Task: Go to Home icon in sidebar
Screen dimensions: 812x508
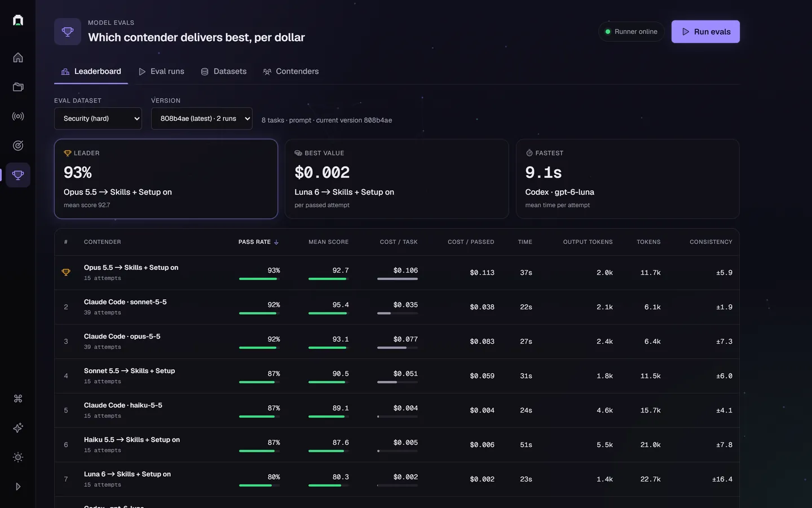Action: [x=18, y=58]
